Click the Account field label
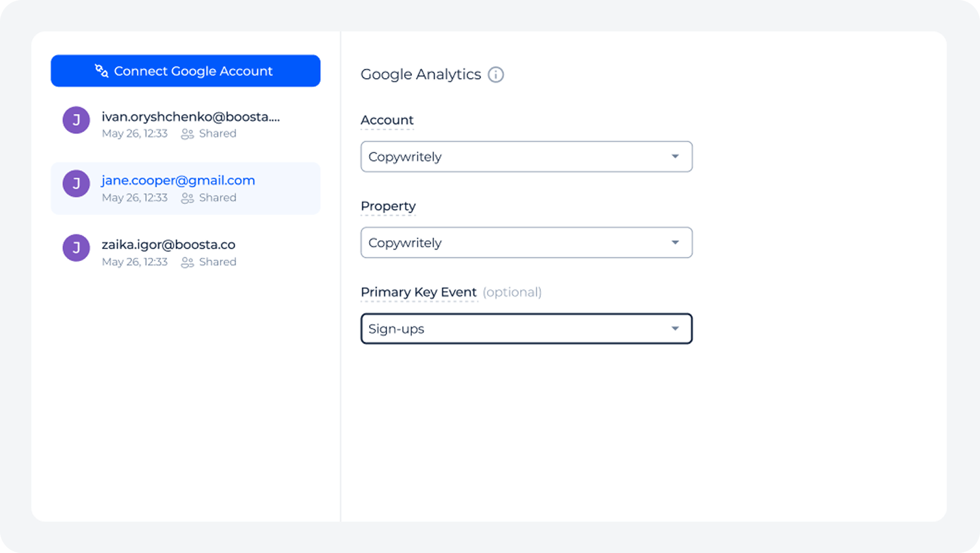Viewport: 980px width, 553px height. (387, 120)
